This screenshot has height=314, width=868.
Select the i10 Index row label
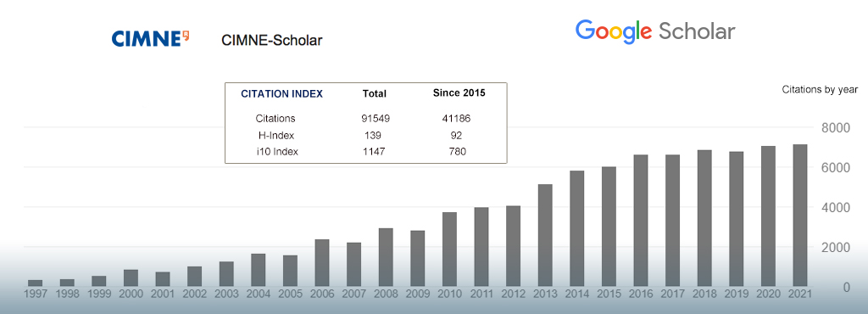point(277,152)
